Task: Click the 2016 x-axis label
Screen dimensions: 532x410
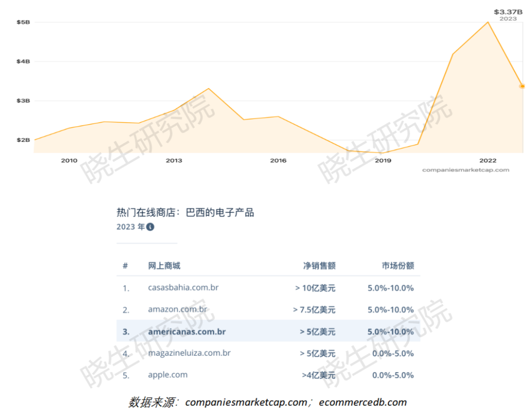Action: [278, 161]
